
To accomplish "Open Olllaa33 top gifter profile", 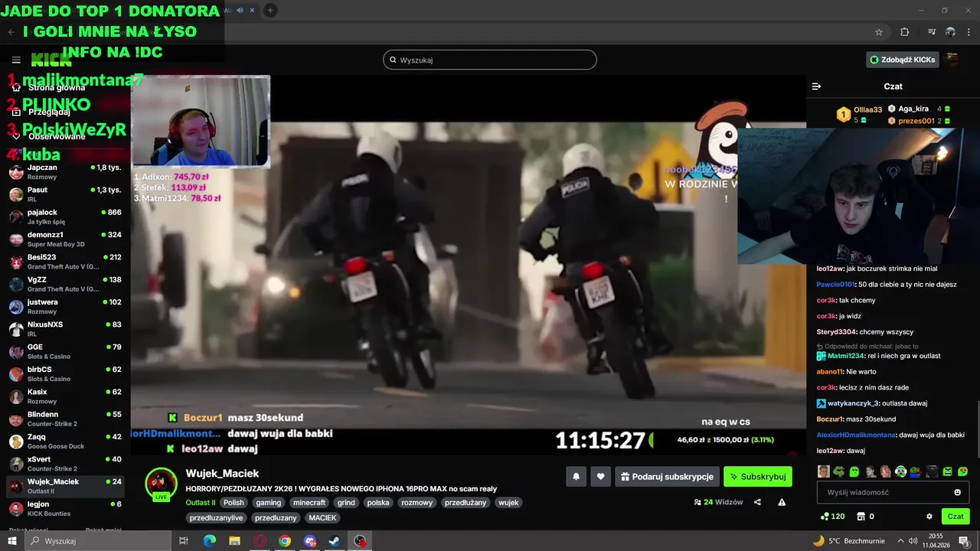I will [867, 109].
